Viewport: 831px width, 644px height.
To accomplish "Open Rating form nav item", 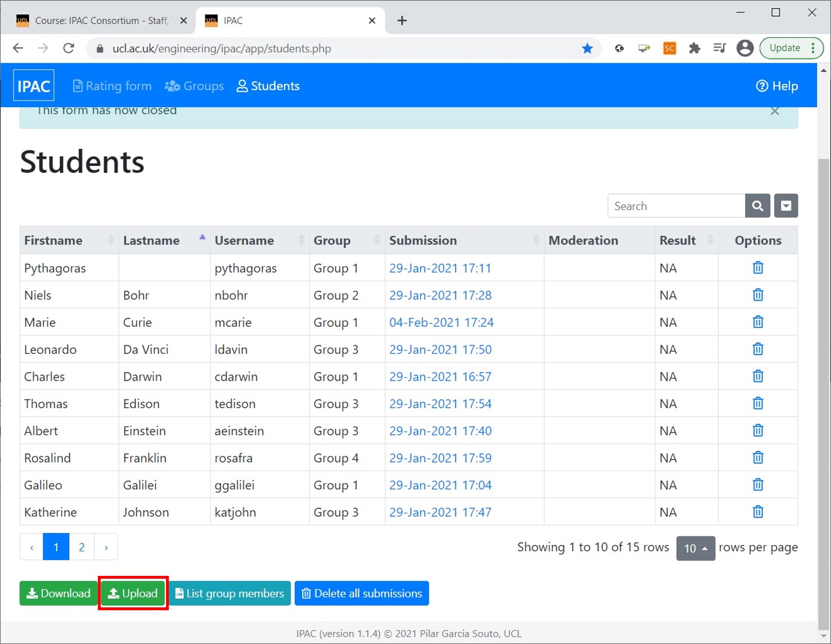I will point(112,86).
